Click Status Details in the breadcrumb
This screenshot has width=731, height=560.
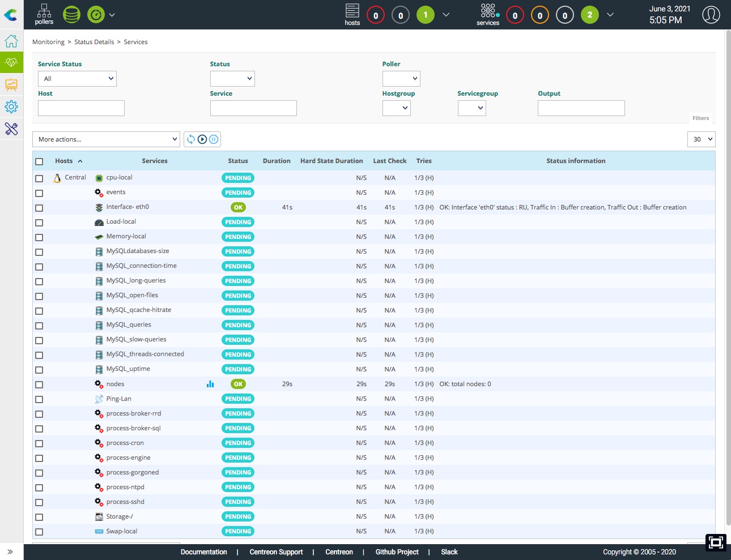click(x=94, y=42)
